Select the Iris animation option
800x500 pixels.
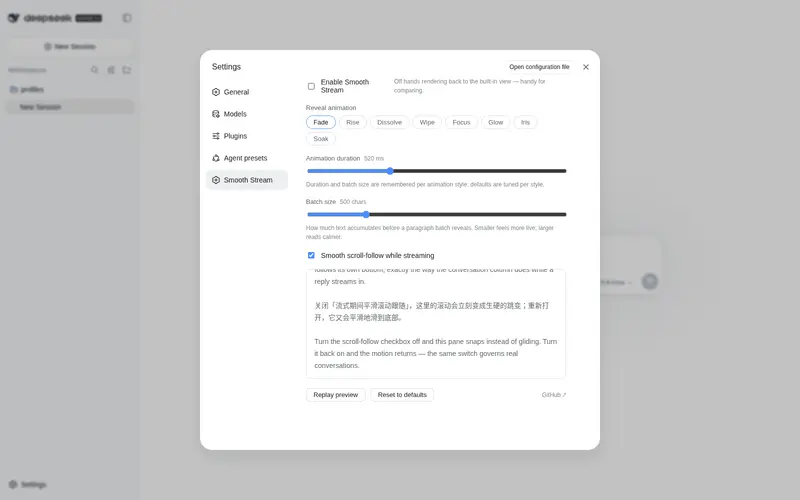[x=526, y=122]
